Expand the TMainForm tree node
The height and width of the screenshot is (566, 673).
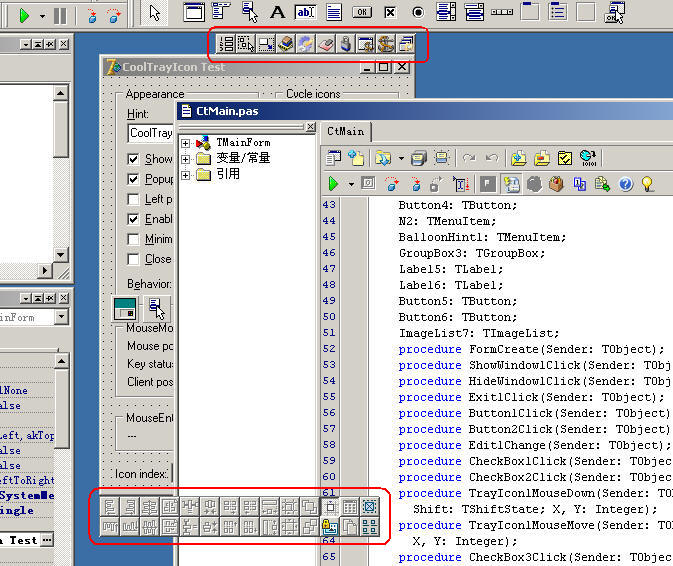coord(186,143)
